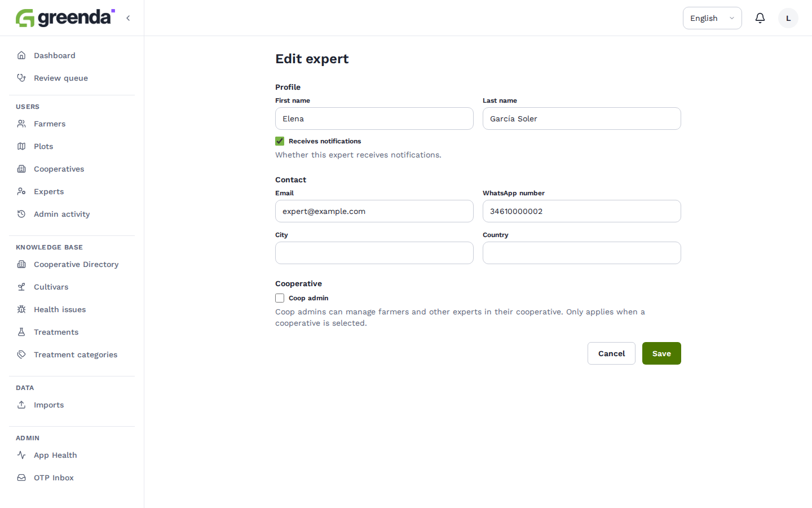Open OTP Inbox
This screenshot has height=508, width=812.
point(72,478)
